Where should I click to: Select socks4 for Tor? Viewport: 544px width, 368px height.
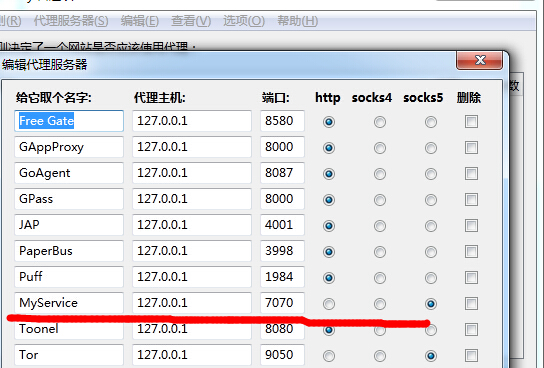380,356
